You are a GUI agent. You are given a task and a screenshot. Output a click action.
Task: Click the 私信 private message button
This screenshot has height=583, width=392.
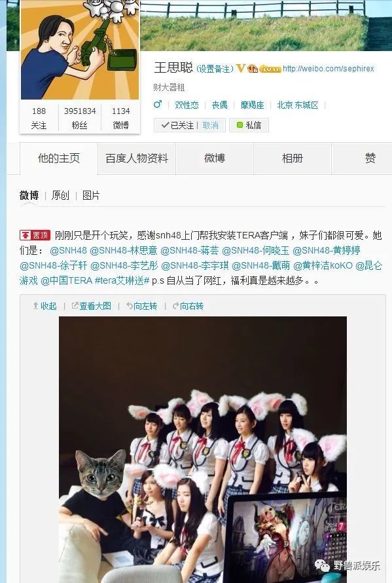[x=249, y=125]
